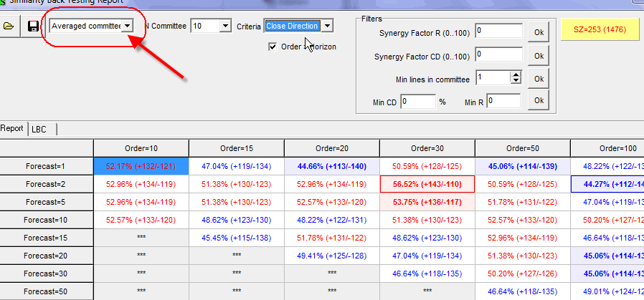Click Ok beside Min lines in committee
644x300 pixels.
click(x=538, y=78)
